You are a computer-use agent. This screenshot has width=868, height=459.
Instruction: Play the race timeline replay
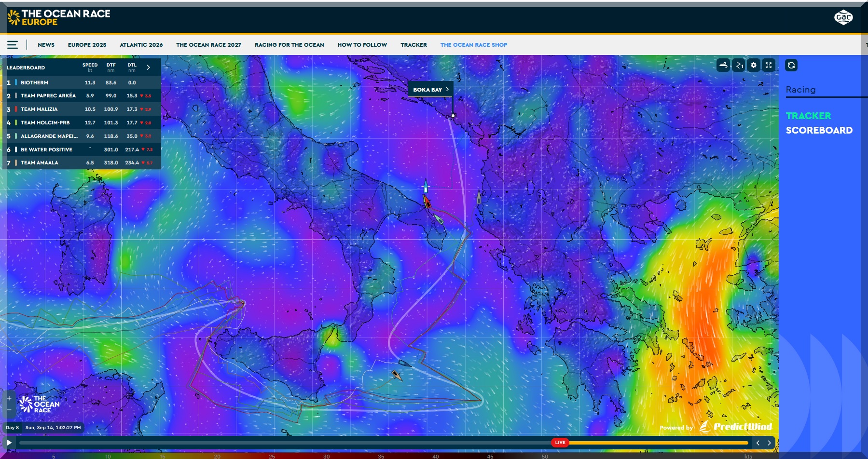pyautogui.click(x=9, y=443)
